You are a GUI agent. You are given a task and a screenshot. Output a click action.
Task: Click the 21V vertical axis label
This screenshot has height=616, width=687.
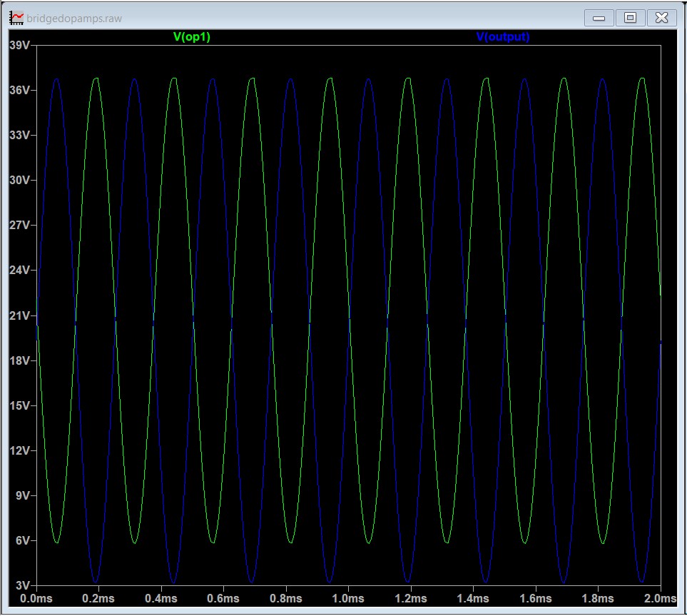[20, 315]
